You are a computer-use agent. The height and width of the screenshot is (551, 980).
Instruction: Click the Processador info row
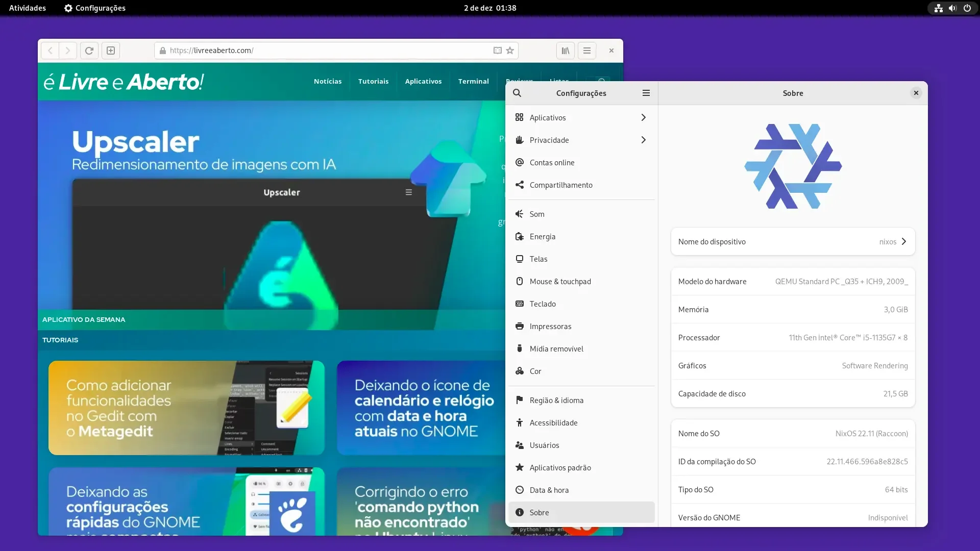793,338
